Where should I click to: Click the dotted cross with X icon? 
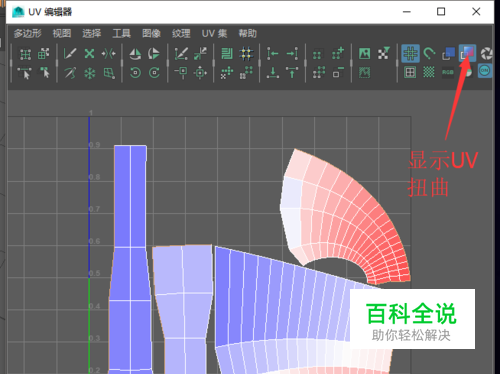tap(227, 73)
